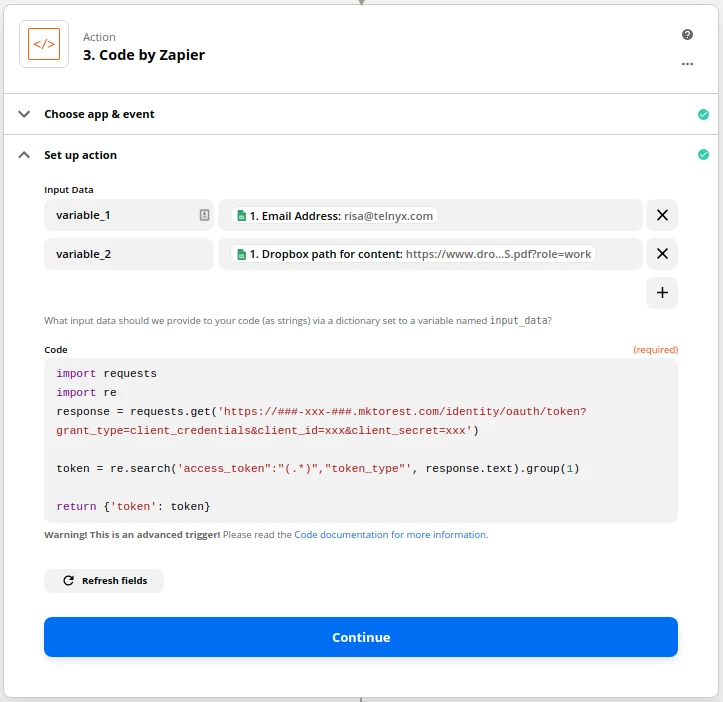Click the Google Sheets icon in Email Address pill
723x702 pixels.
241,216
